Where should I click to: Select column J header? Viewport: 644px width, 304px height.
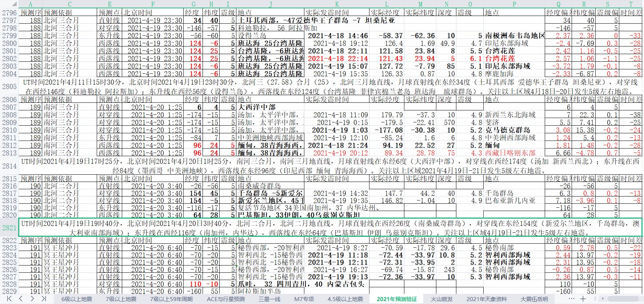click(270, 4)
